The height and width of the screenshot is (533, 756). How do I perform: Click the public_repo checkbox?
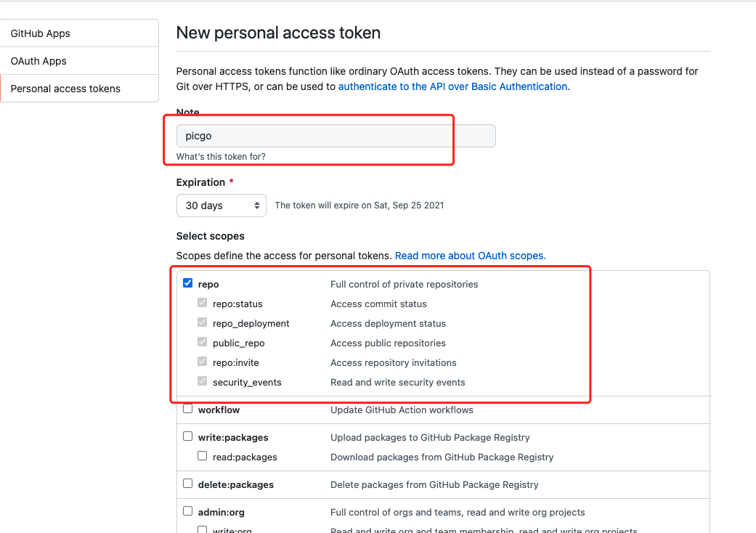(x=203, y=342)
